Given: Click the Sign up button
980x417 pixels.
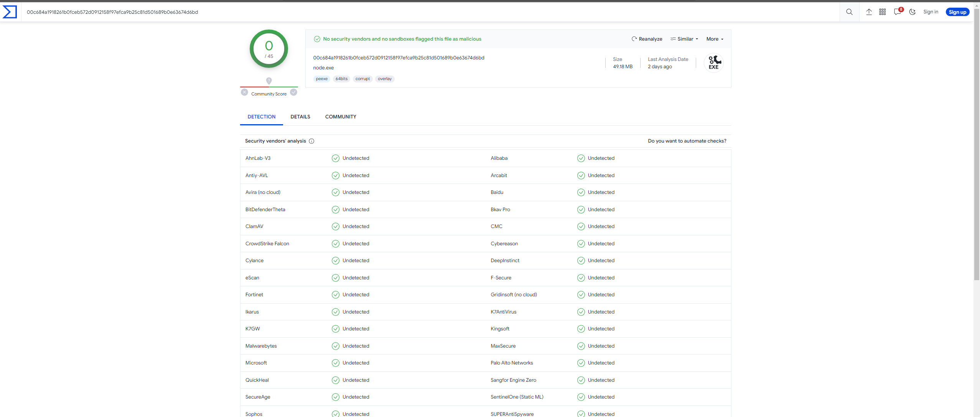Looking at the screenshot, I should pyautogui.click(x=957, y=12).
